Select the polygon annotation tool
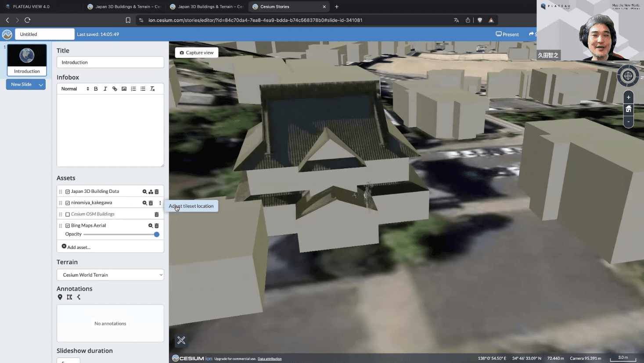Image resolution: width=644 pixels, height=363 pixels. point(69,297)
